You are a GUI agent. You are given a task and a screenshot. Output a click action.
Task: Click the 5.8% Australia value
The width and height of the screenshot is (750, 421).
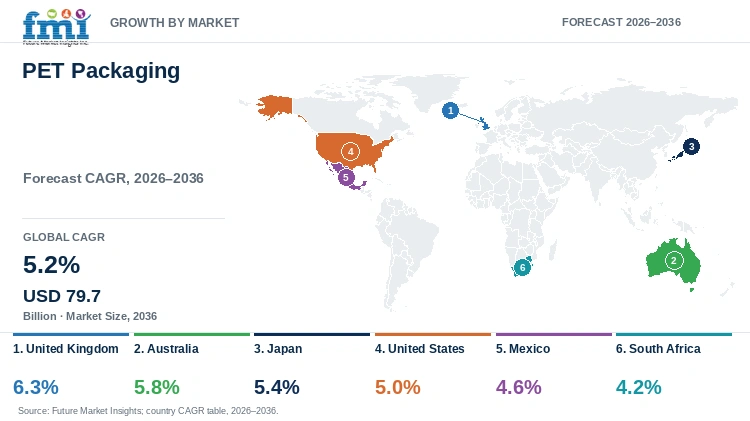157,387
